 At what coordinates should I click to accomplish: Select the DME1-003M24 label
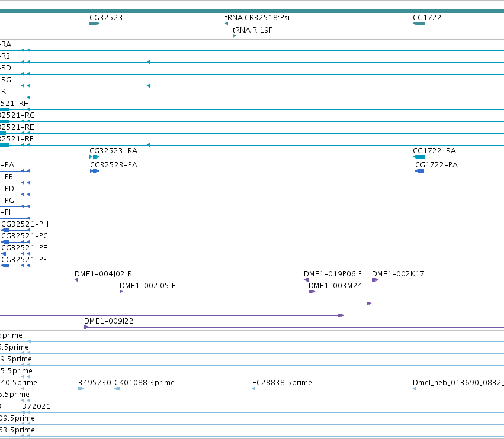coord(335,286)
